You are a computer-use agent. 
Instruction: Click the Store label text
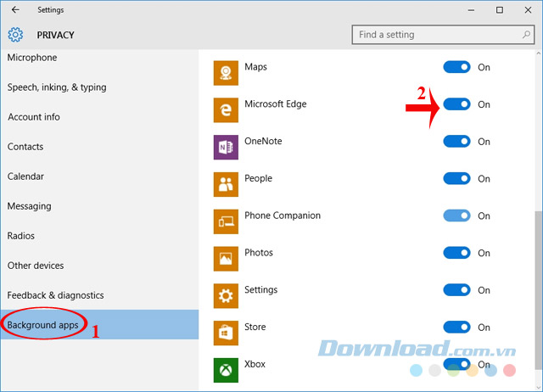coord(255,327)
